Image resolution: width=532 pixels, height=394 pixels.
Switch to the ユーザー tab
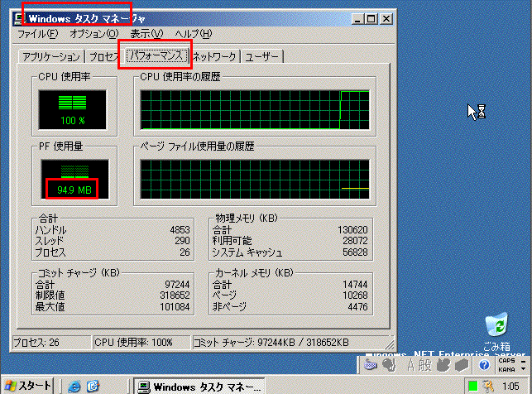(x=262, y=57)
